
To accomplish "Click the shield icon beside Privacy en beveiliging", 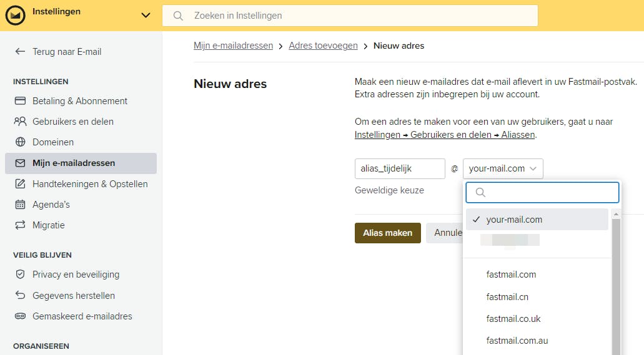I will click(20, 274).
